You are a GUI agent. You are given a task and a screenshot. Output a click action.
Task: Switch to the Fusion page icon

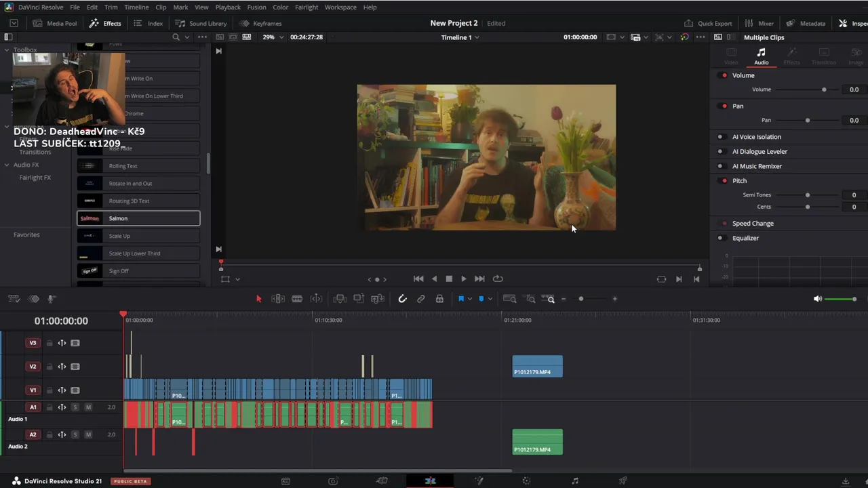coord(479,481)
